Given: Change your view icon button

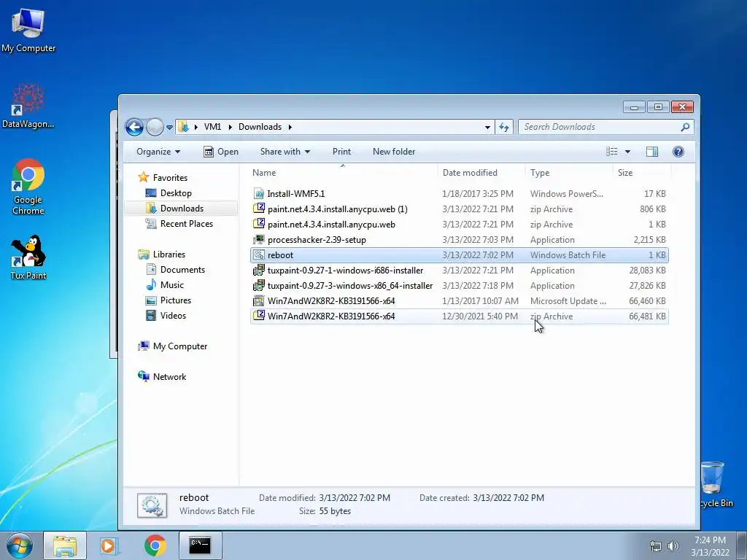Looking at the screenshot, I should pyautogui.click(x=612, y=152).
